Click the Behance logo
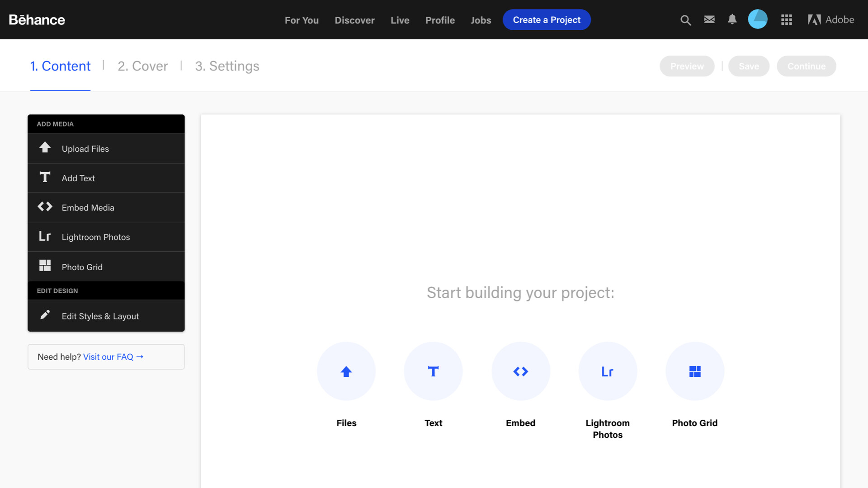This screenshot has width=868, height=488. [x=37, y=20]
